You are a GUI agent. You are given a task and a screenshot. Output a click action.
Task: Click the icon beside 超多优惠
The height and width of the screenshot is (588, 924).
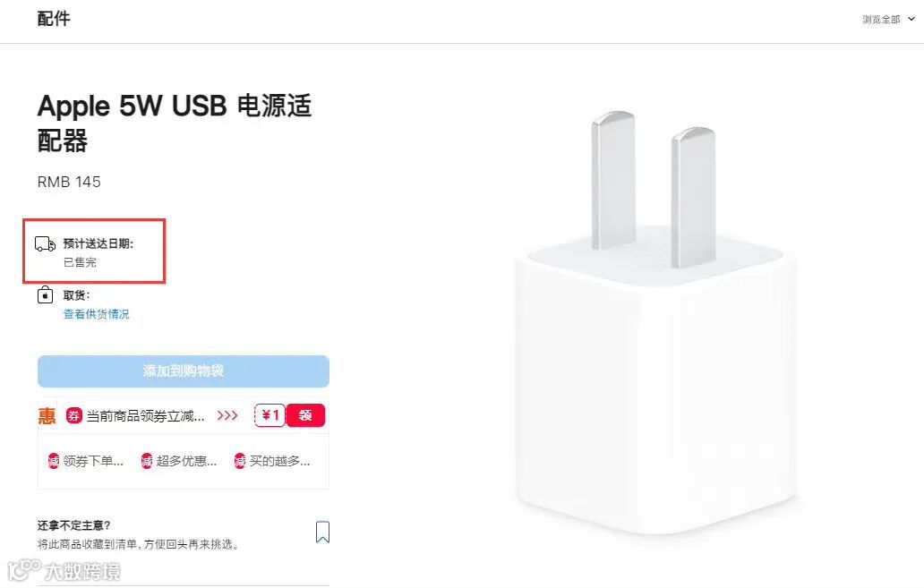[147, 461]
